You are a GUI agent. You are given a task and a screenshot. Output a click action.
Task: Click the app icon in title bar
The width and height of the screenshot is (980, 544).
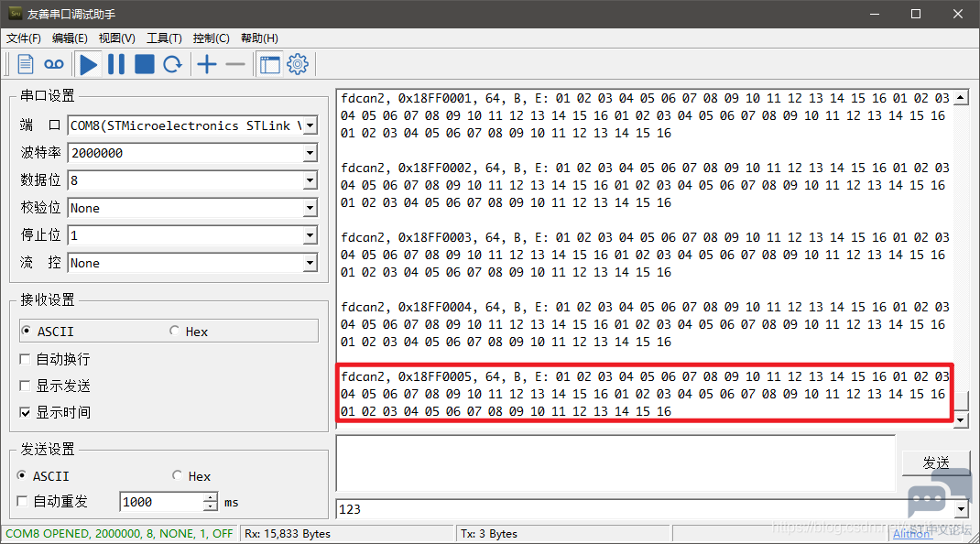pos(15,13)
